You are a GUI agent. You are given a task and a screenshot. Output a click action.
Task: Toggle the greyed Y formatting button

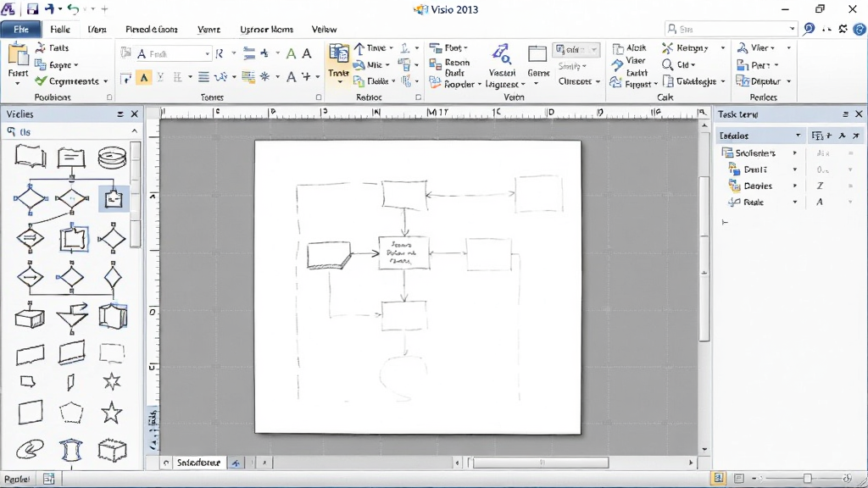[160, 77]
